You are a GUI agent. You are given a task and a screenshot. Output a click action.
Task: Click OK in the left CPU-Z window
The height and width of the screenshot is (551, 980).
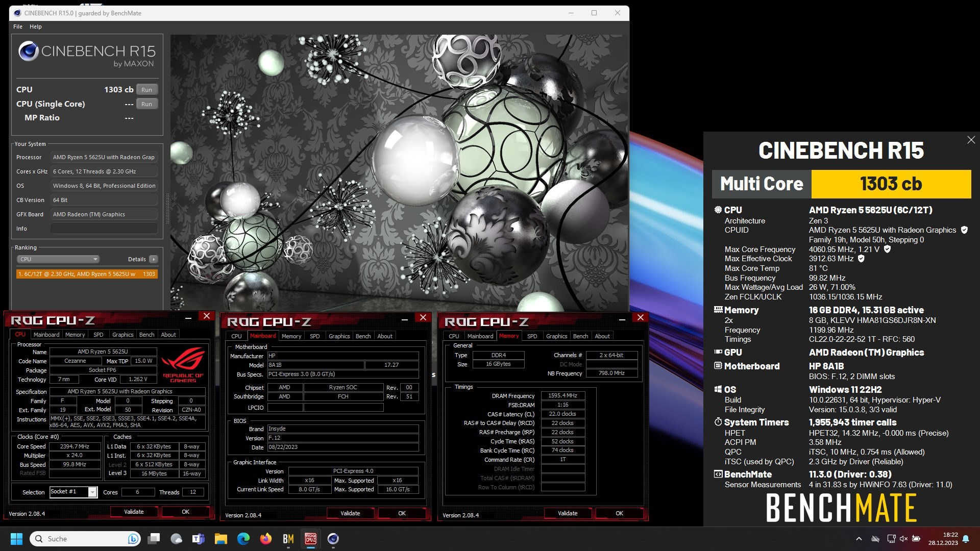(185, 512)
